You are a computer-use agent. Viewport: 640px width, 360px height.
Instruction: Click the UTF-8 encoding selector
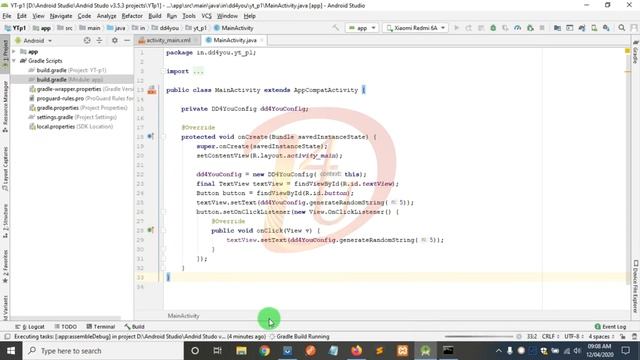pos(574,336)
